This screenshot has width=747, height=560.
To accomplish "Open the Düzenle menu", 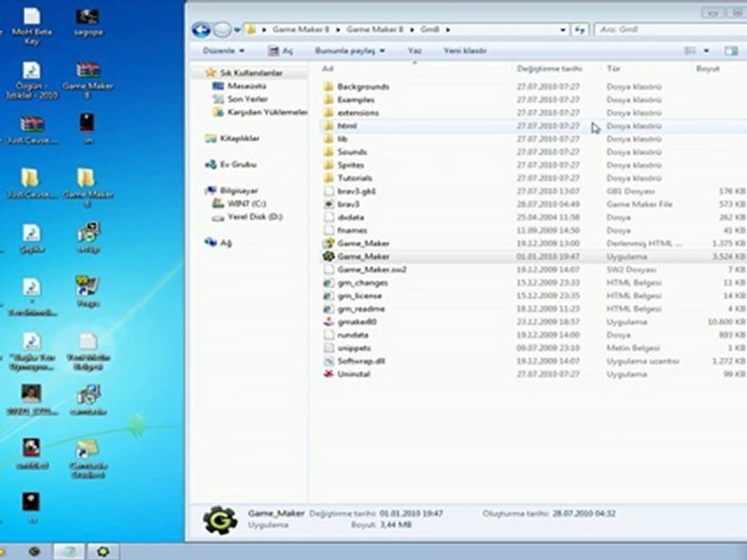I will 223,51.
